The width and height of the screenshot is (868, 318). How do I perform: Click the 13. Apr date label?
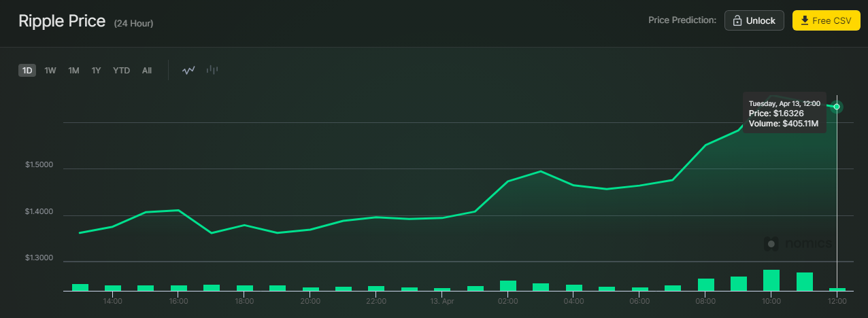tap(442, 301)
